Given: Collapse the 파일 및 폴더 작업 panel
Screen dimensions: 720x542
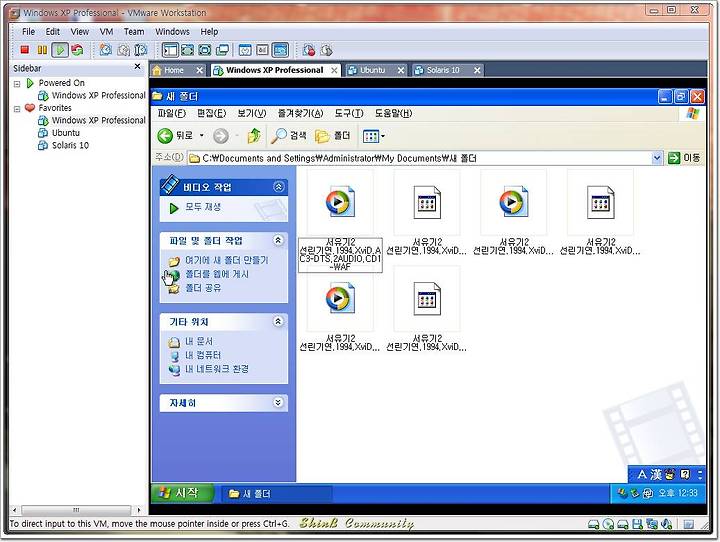Looking at the screenshot, I should (278, 240).
